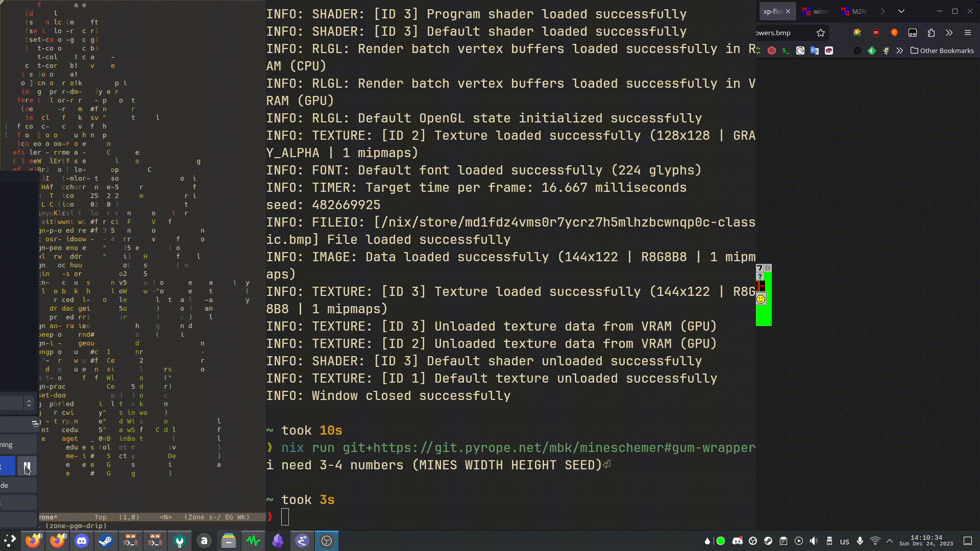Open the Firefox hamburger menu
The width and height of the screenshot is (980, 551).
[967, 33]
